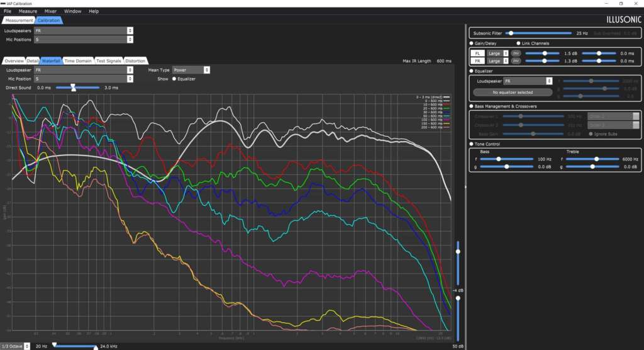
Task: Open the FL speaker size Large dropdown
Action: click(x=497, y=54)
